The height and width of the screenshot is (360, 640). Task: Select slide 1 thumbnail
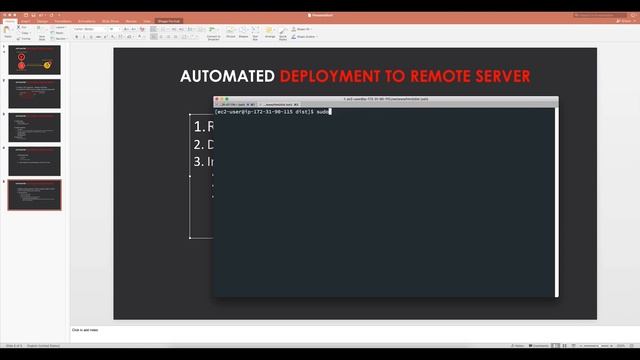(34, 60)
